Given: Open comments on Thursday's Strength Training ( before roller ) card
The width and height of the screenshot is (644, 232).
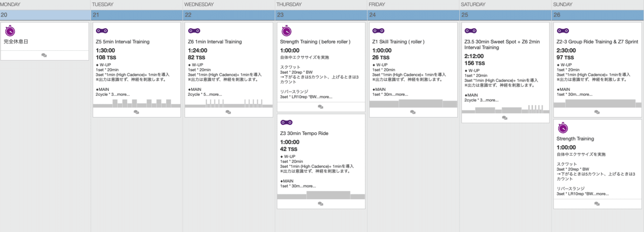Looking at the screenshot, I should 321,107.
